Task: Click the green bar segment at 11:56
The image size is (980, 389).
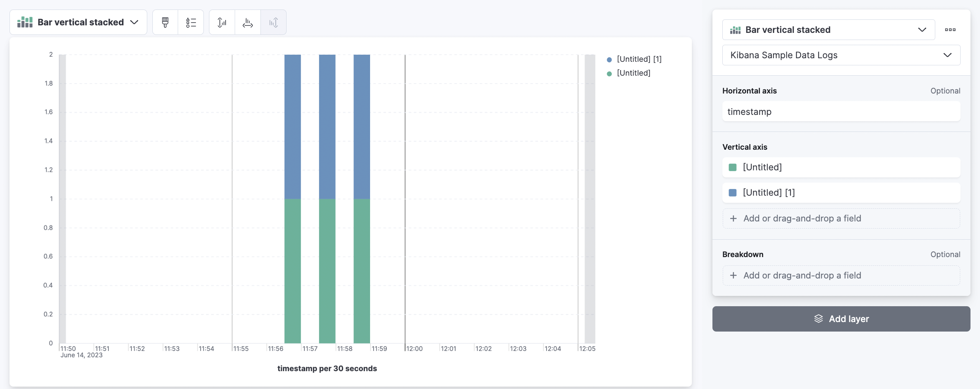Action: pos(292,271)
